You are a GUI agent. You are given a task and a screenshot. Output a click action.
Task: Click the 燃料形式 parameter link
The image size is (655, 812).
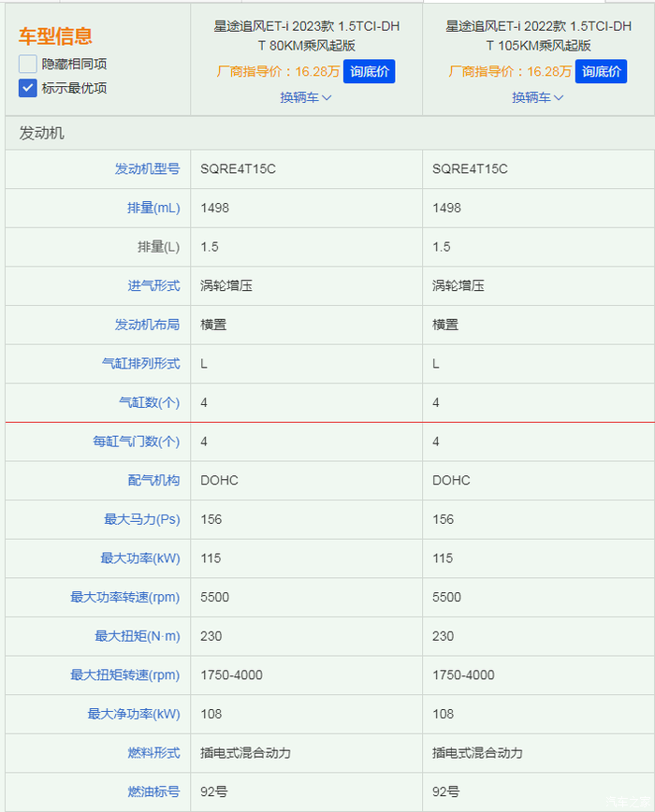coord(153,752)
